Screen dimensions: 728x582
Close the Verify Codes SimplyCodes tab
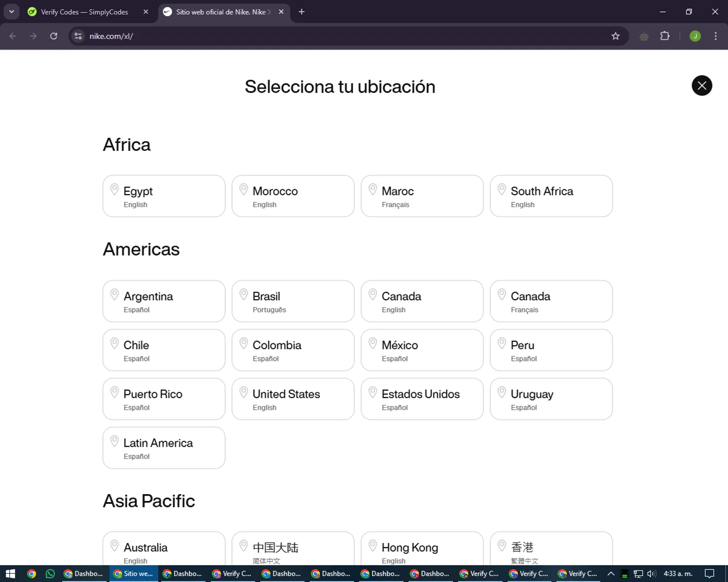click(146, 12)
